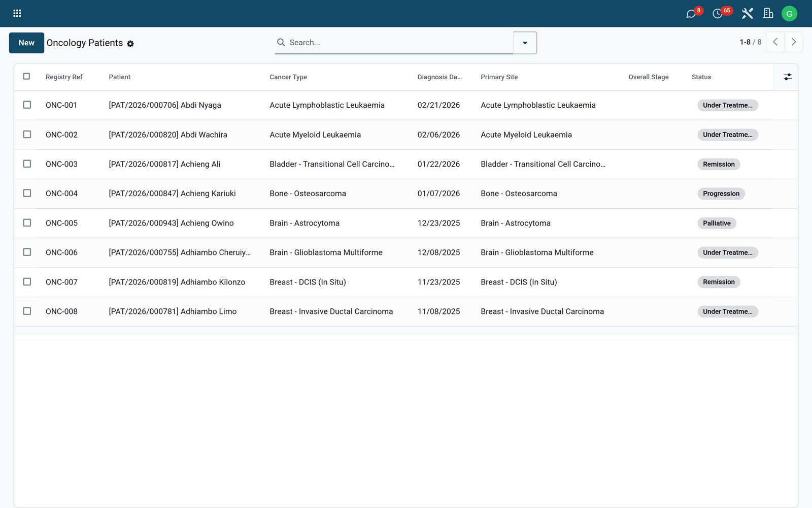Click the gear next to Oncology Patients
The height and width of the screenshot is (508, 812).
pos(130,44)
